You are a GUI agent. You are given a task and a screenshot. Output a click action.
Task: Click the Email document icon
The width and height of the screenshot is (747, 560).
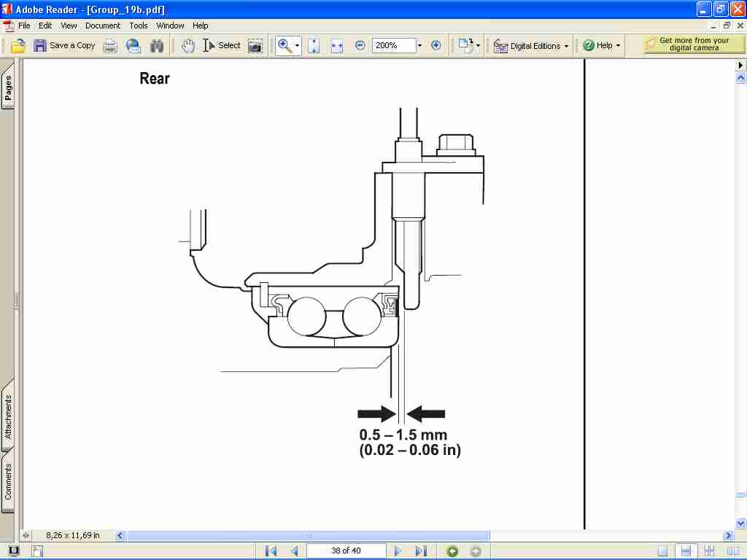pyautogui.click(x=133, y=46)
